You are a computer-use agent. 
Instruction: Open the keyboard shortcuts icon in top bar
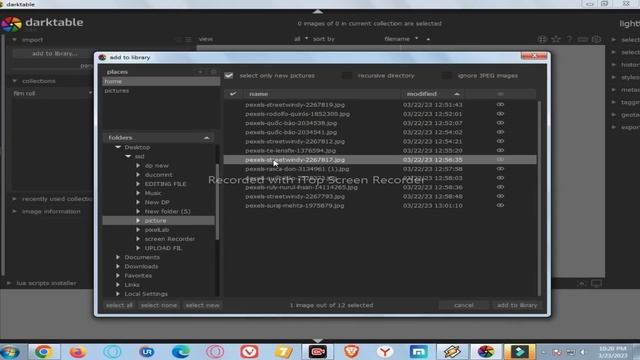click(x=583, y=39)
